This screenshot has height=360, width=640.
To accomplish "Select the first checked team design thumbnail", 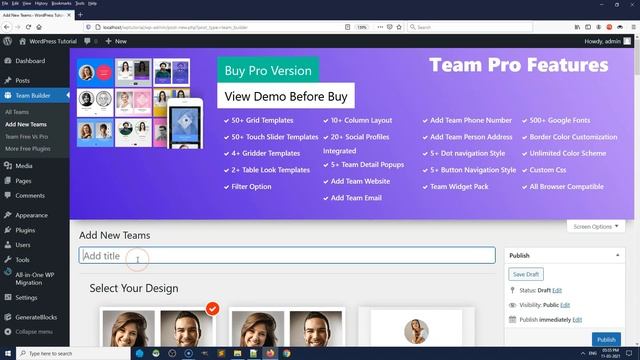I will click(158, 327).
